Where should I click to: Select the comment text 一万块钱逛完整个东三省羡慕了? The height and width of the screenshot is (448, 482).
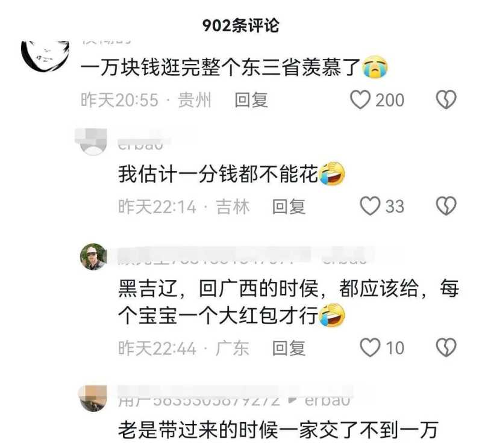(220, 67)
